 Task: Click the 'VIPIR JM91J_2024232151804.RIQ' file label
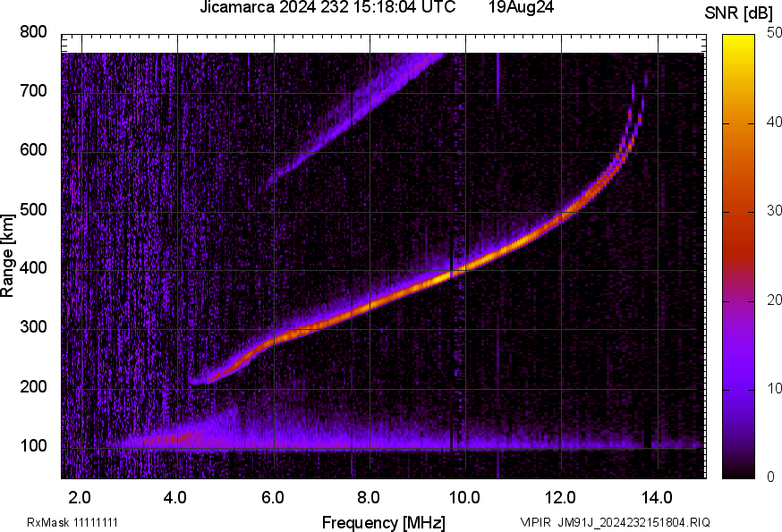coord(615,522)
